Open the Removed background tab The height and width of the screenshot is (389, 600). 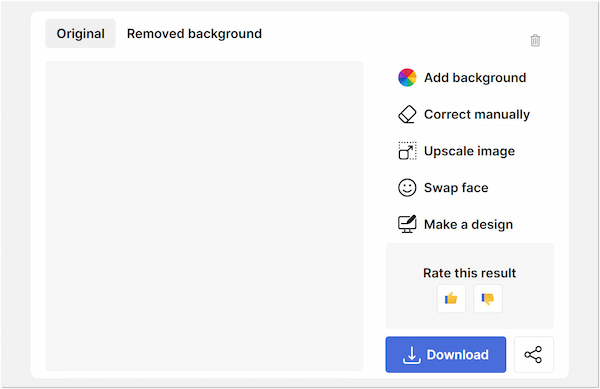pyautogui.click(x=194, y=34)
